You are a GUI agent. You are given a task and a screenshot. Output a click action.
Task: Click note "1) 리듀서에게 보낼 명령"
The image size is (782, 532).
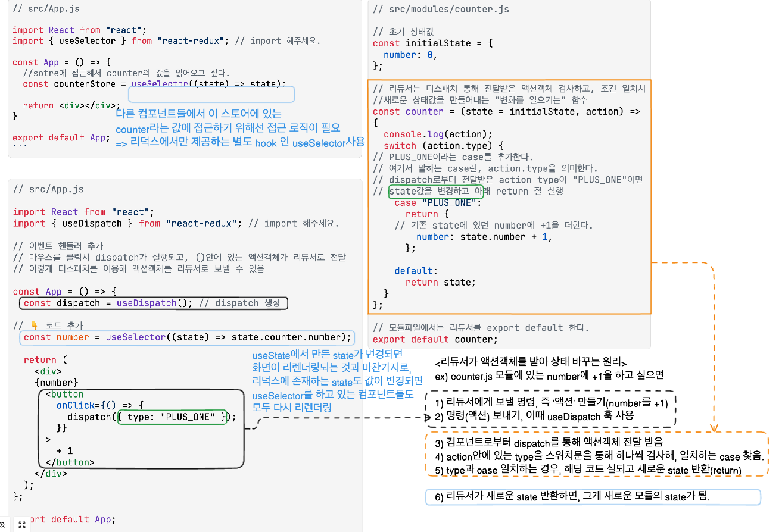pyautogui.click(x=552, y=403)
